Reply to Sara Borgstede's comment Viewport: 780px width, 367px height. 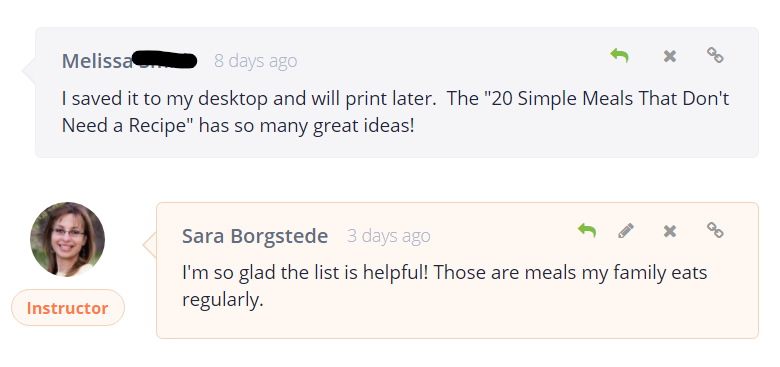click(587, 230)
